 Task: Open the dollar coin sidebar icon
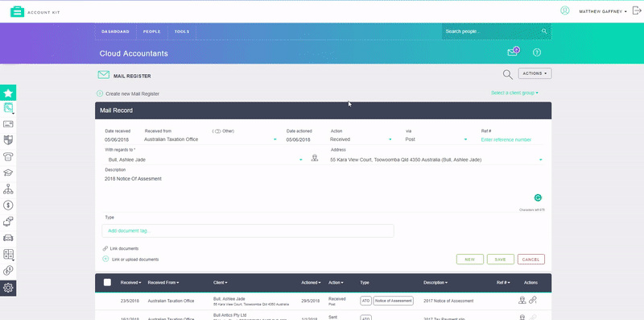pos(8,205)
